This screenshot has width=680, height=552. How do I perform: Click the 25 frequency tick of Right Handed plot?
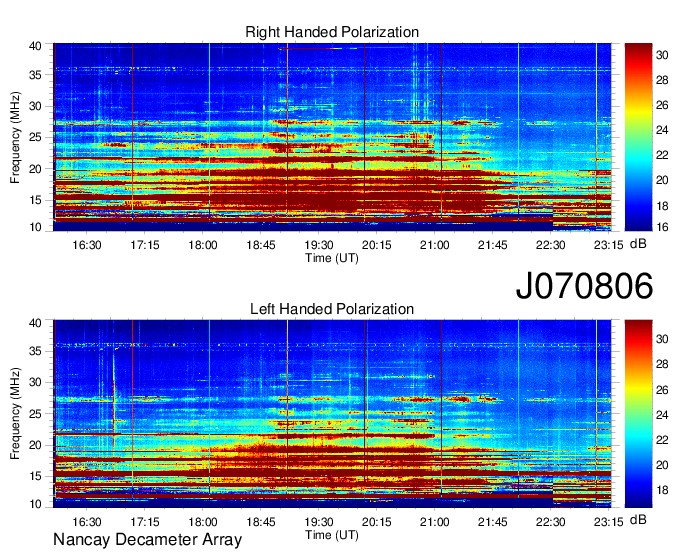click(x=35, y=137)
